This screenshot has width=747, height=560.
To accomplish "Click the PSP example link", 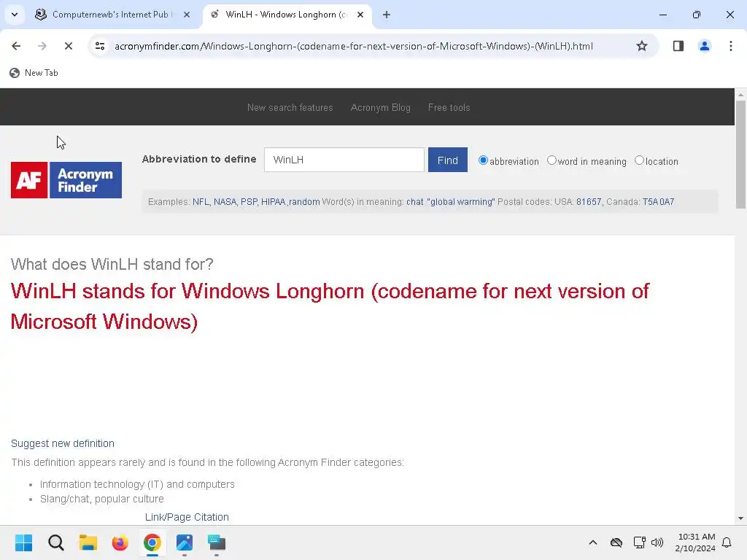I will pyautogui.click(x=249, y=202).
